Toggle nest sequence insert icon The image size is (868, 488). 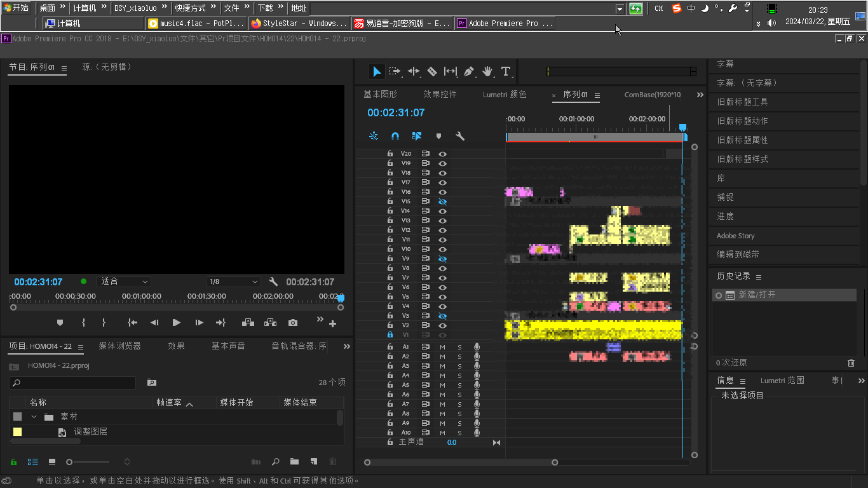pos(374,136)
